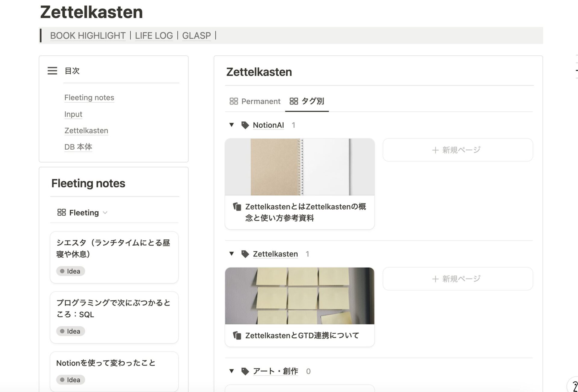Click the Zettelkasten database heading
Viewport: 578px width, 392px height.
point(259,72)
